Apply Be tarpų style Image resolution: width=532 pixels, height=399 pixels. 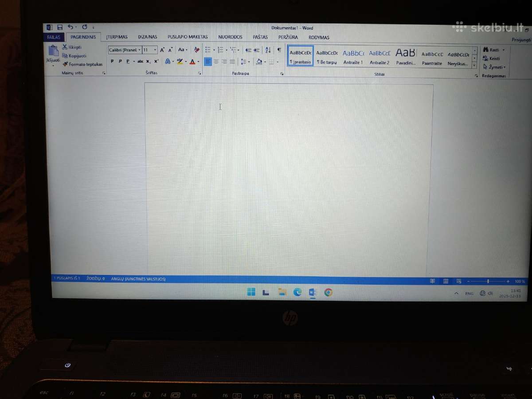(327, 56)
